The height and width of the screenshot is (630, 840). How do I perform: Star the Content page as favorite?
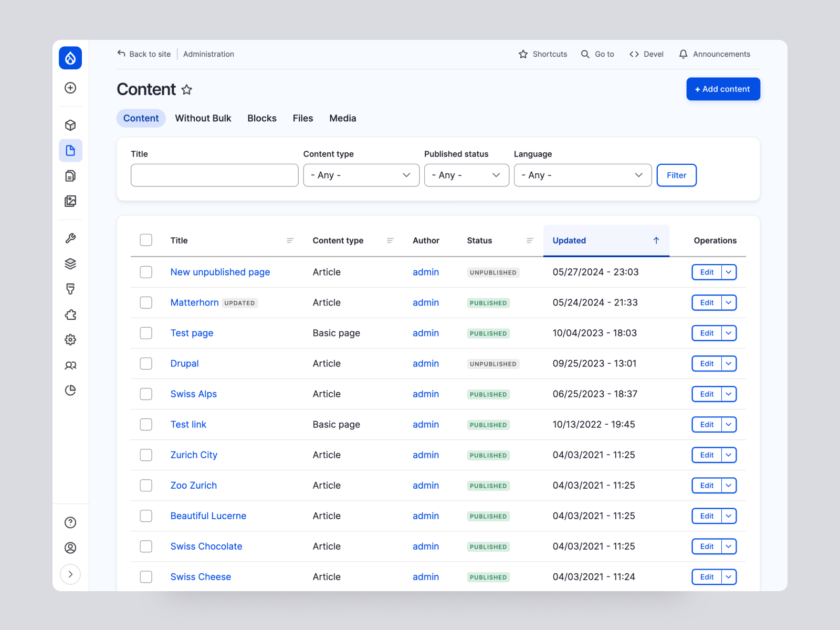click(187, 90)
